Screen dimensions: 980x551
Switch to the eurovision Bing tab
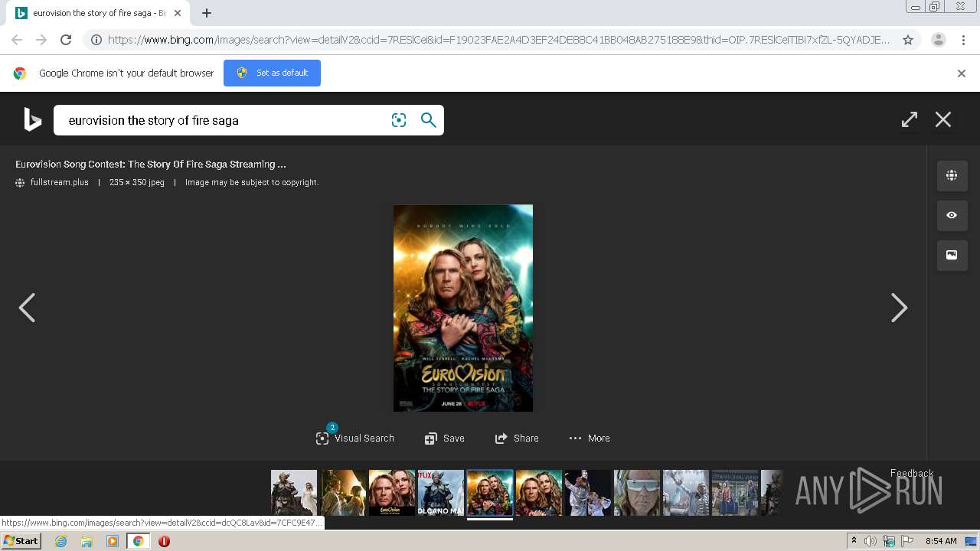click(x=98, y=13)
